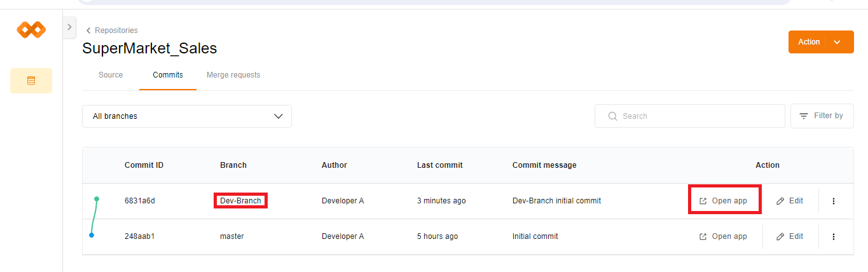Click the orange app logo in sidebar
Viewport: 868px width, 272px height.
point(31,29)
